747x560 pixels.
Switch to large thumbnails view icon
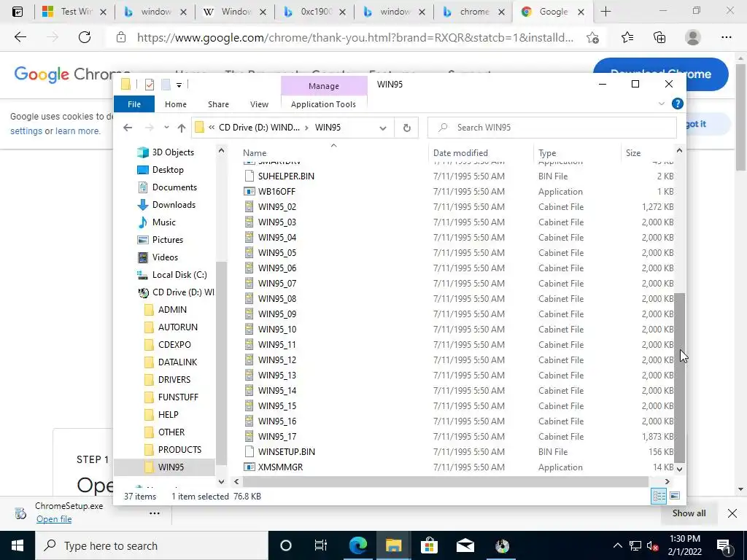tap(675, 496)
